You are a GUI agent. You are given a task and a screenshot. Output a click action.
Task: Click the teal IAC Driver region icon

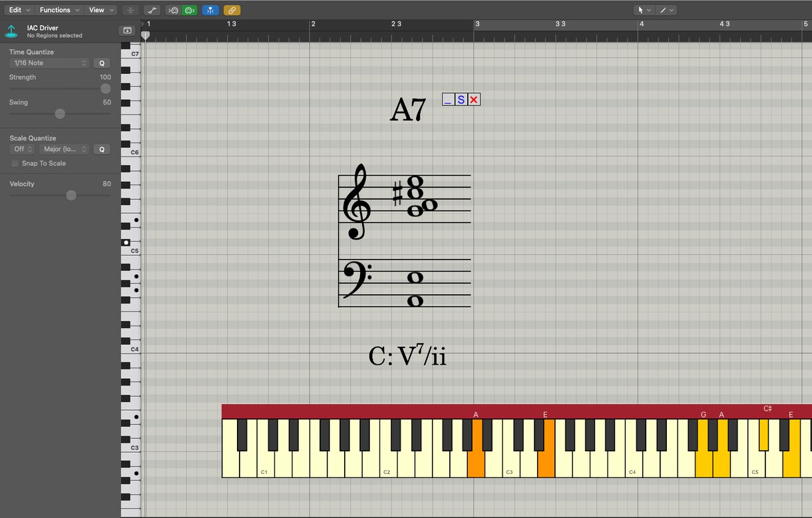[11, 31]
